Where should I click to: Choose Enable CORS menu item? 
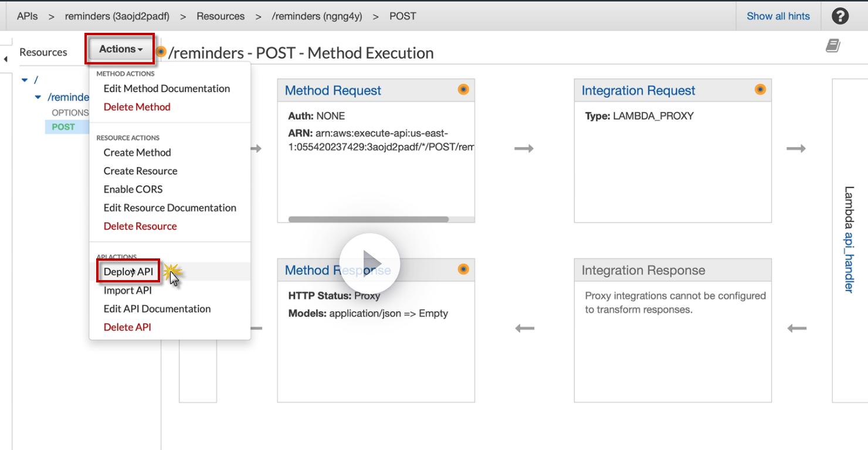[133, 189]
